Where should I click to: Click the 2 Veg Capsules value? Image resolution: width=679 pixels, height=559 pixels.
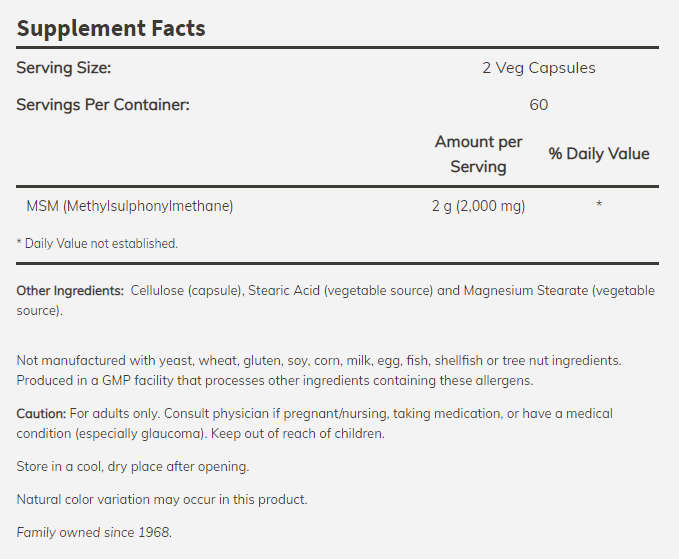click(x=538, y=68)
